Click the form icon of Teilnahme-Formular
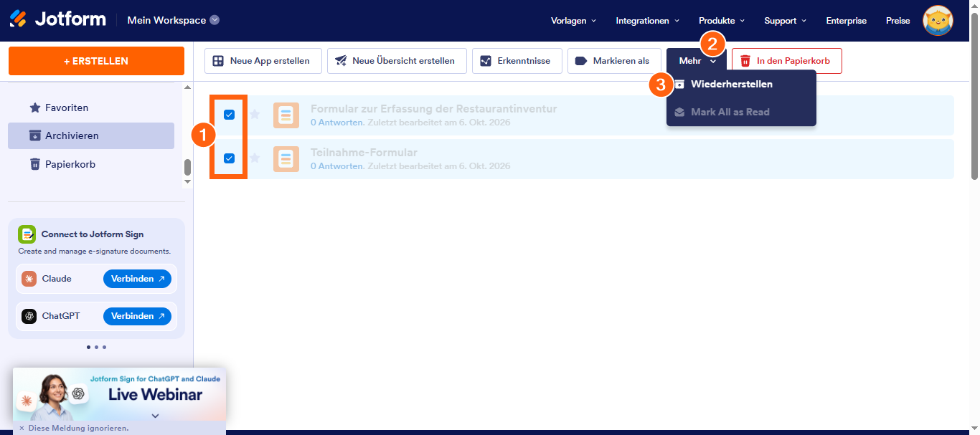The width and height of the screenshot is (980, 435). [286, 159]
